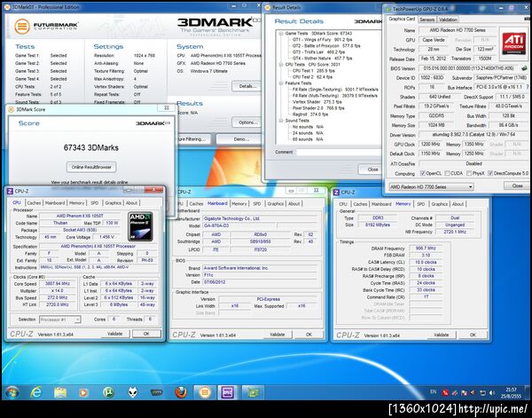Click the Windows Start orb

click(12, 392)
